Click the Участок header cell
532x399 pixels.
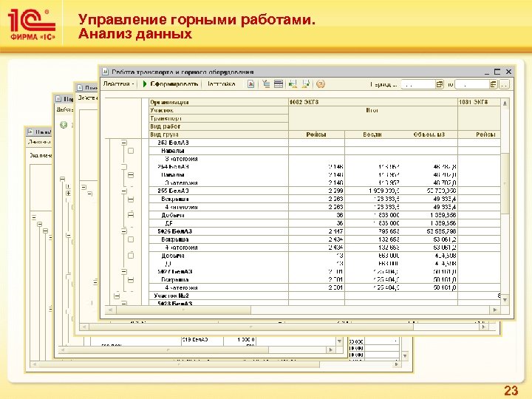(x=219, y=110)
